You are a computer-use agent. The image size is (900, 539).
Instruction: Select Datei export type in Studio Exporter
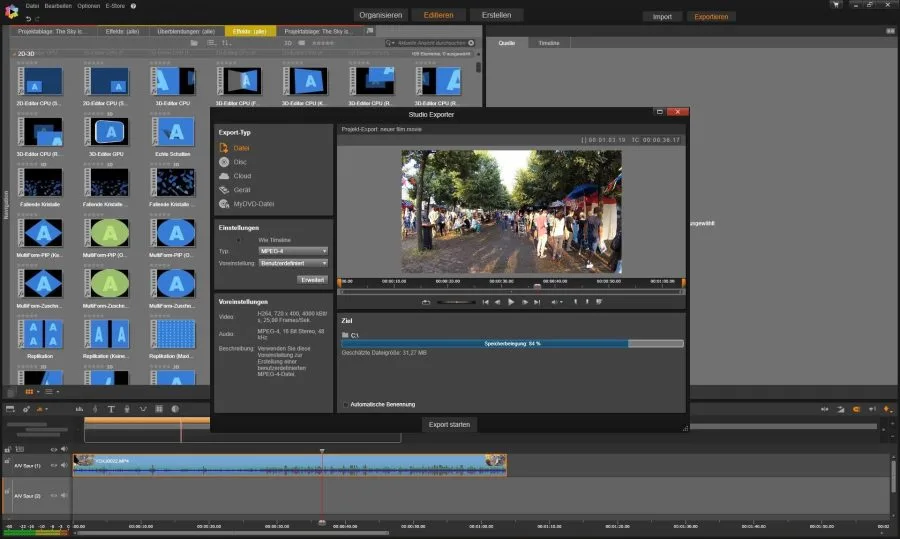(x=234, y=148)
